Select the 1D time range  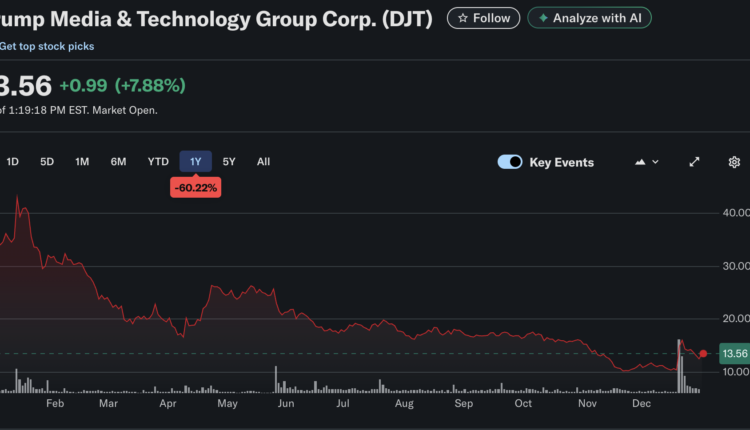pyautogui.click(x=13, y=161)
